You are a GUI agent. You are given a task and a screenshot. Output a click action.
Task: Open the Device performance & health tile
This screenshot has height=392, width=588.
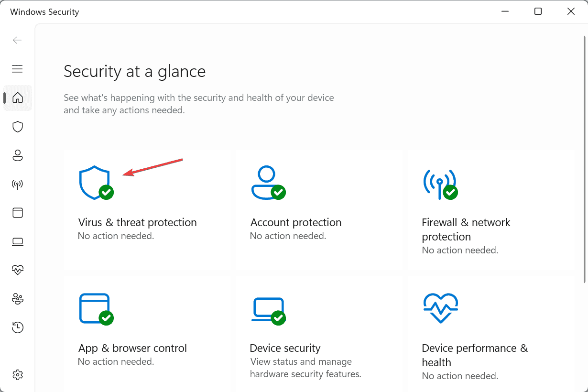(491, 335)
